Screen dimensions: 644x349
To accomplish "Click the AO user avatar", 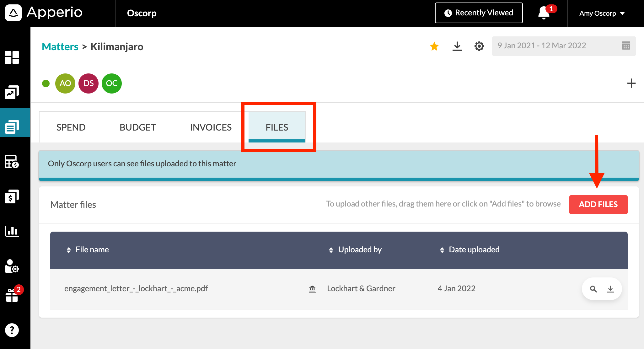I will [x=65, y=83].
